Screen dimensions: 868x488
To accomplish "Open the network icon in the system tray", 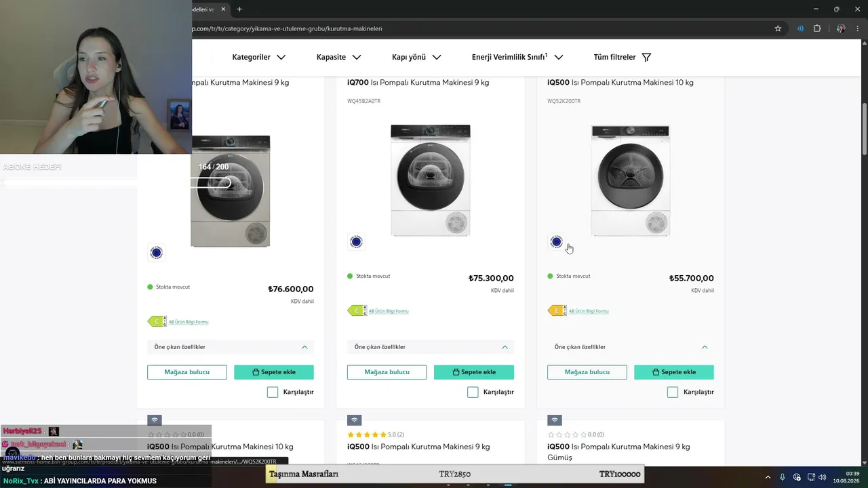I will (811, 477).
